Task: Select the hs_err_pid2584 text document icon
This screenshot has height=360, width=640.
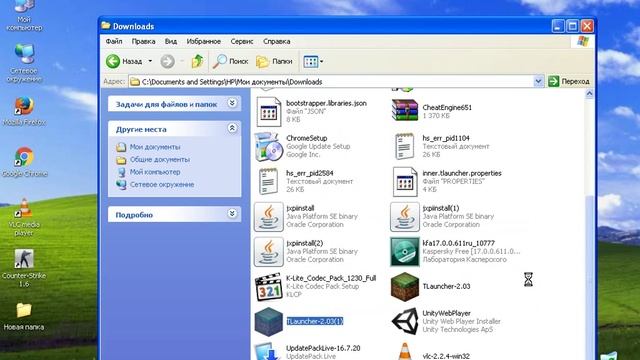Action: tap(268, 182)
